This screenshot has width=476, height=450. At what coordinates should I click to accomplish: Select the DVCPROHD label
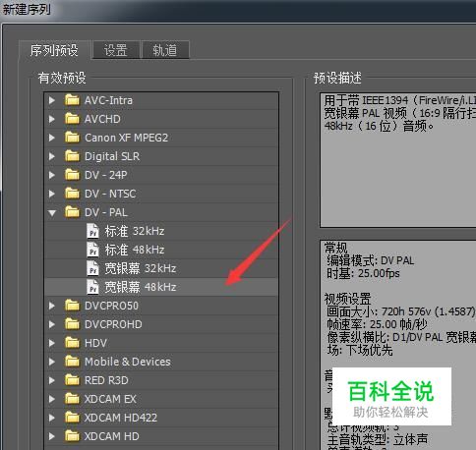tap(113, 324)
